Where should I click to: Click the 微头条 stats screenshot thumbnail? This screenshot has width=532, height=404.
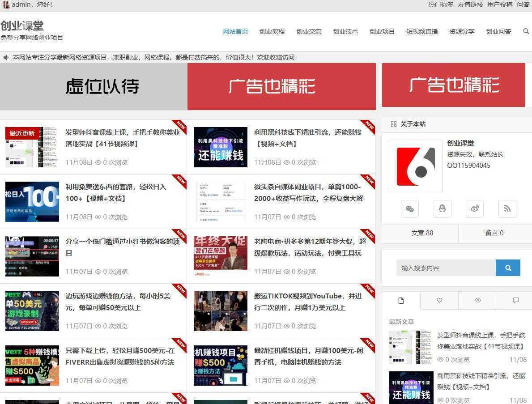221,202
